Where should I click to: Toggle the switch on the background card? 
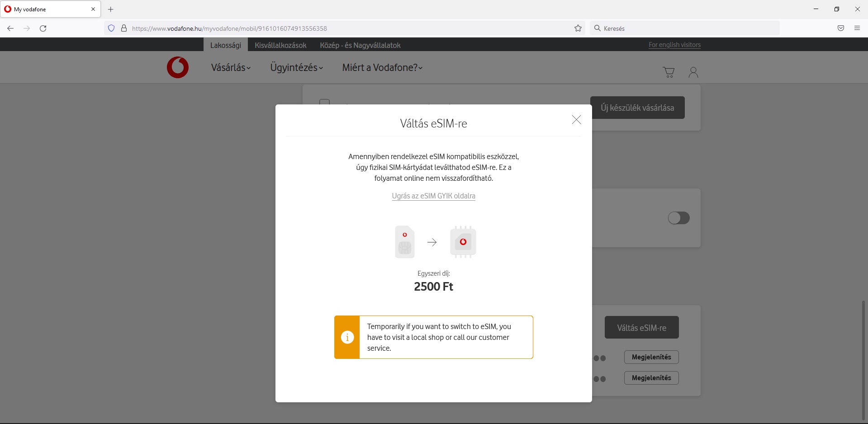pyautogui.click(x=678, y=218)
